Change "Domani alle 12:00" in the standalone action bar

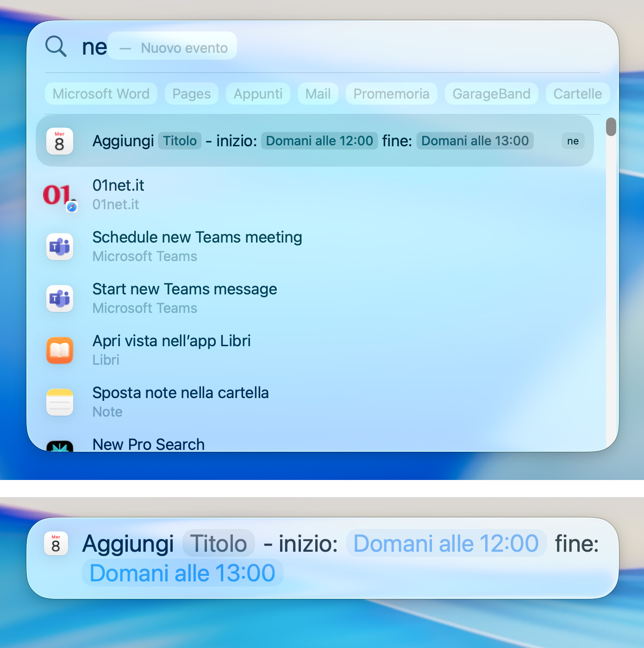(446, 543)
